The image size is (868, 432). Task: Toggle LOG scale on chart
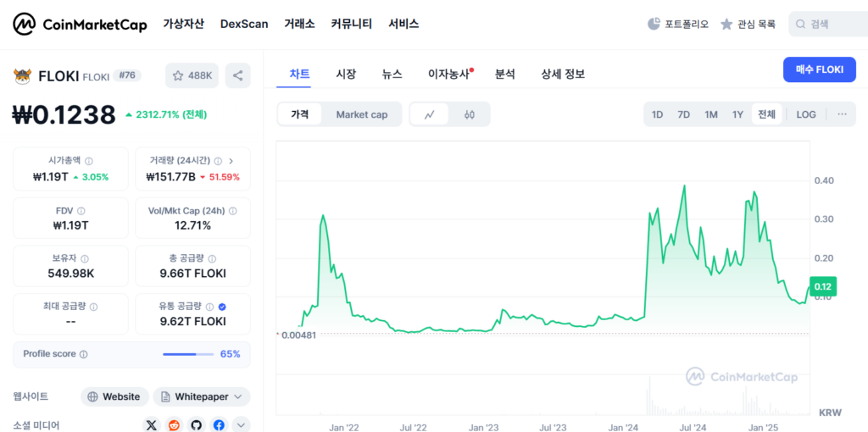806,114
